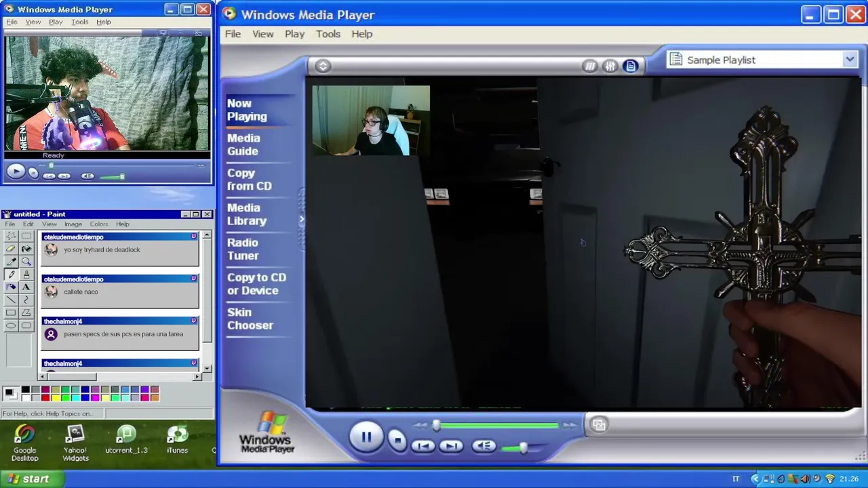This screenshot has width=868, height=488.
Task: Click Stop in the small Media Player
Action: [33, 174]
